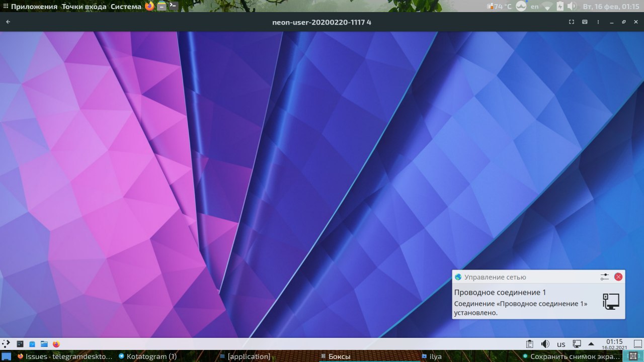The image size is (644, 362).
Task: Click the cloud sync tray icon in the top panel
Action: tap(521, 7)
